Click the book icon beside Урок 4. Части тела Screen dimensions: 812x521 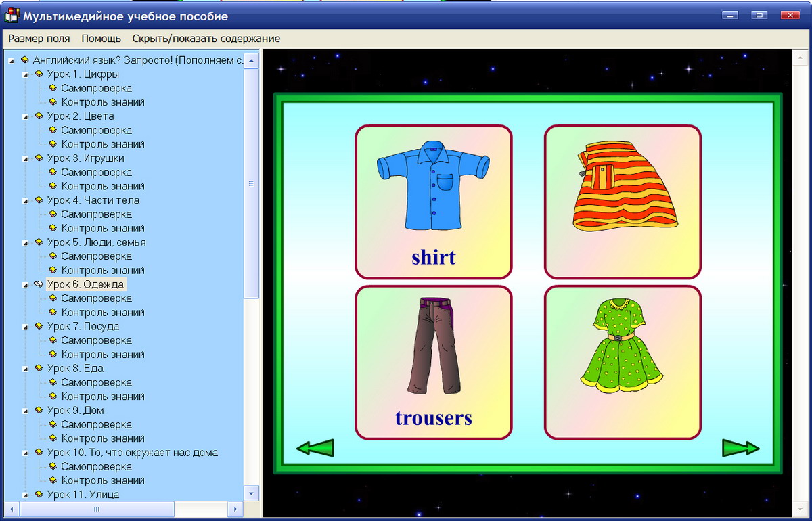pos(39,200)
